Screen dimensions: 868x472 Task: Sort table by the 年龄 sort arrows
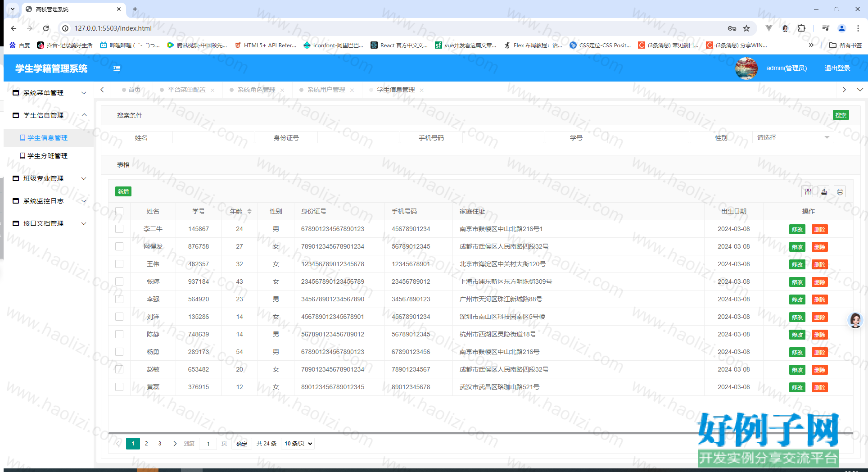coord(249,211)
